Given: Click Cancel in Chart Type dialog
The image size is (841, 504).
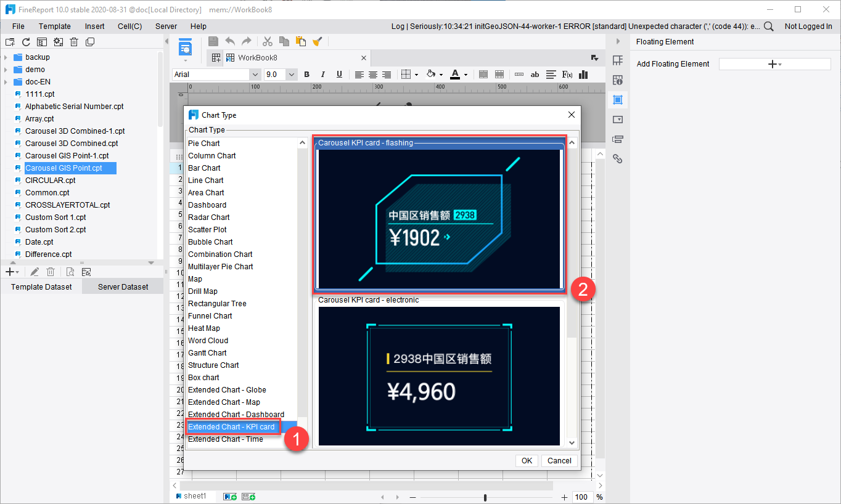Looking at the screenshot, I should click(559, 461).
